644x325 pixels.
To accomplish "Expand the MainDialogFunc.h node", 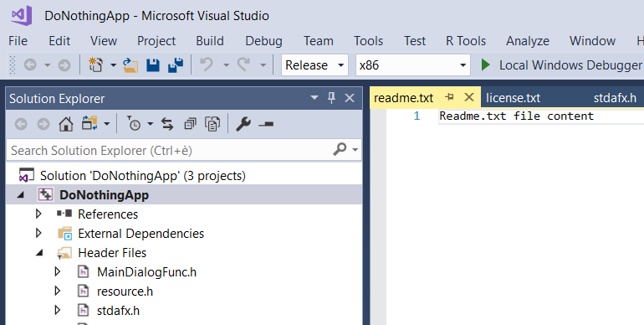I will click(x=58, y=271).
